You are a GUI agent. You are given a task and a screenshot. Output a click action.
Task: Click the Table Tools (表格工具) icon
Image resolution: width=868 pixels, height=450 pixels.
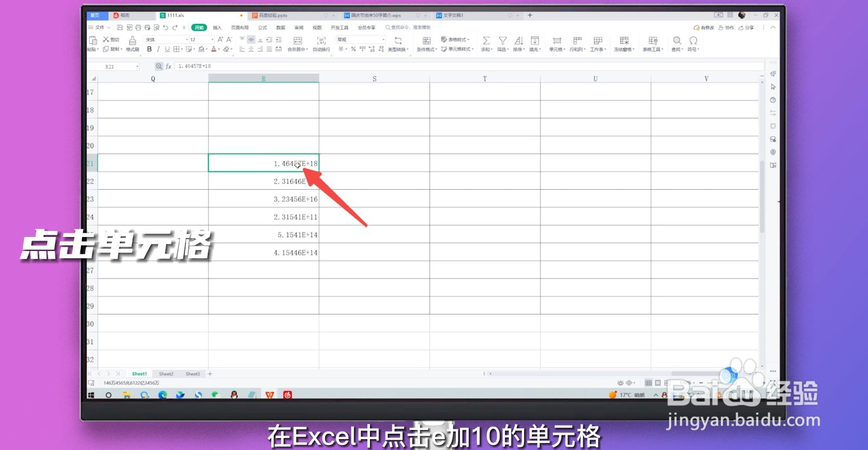coord(653,41)
